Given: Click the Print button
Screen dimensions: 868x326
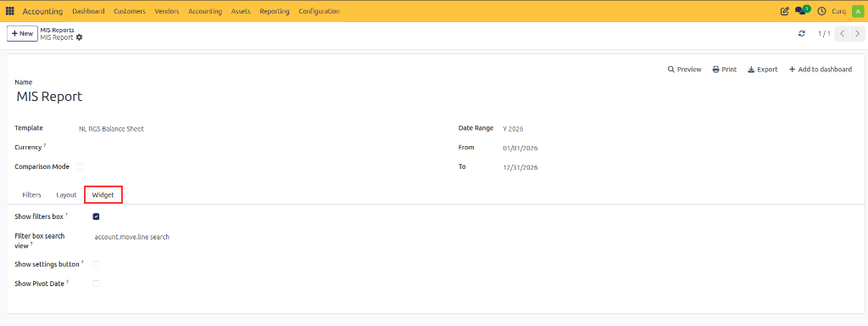Looking at the screenshot, I should [724, 70].
